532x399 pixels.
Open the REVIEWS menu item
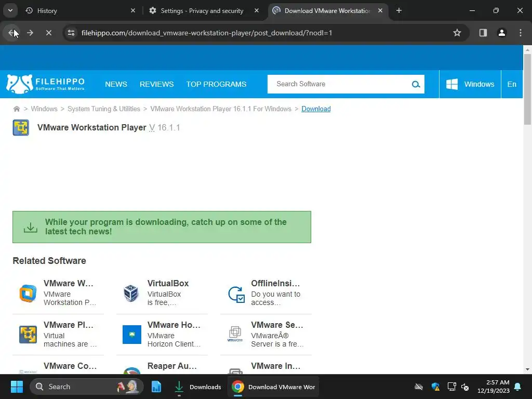(x=157, y=84)
